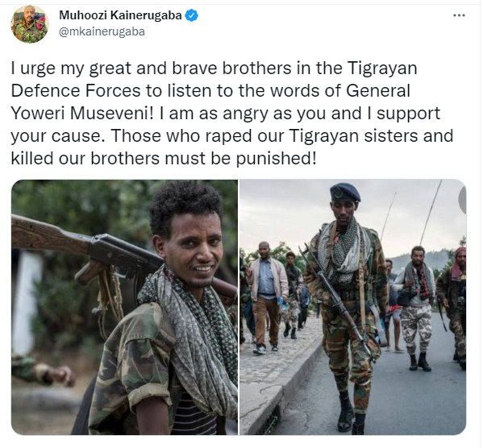Open Muhoozi Kainerugaba's profile avatar
The image size is (483, 448).
pos(30,23)
